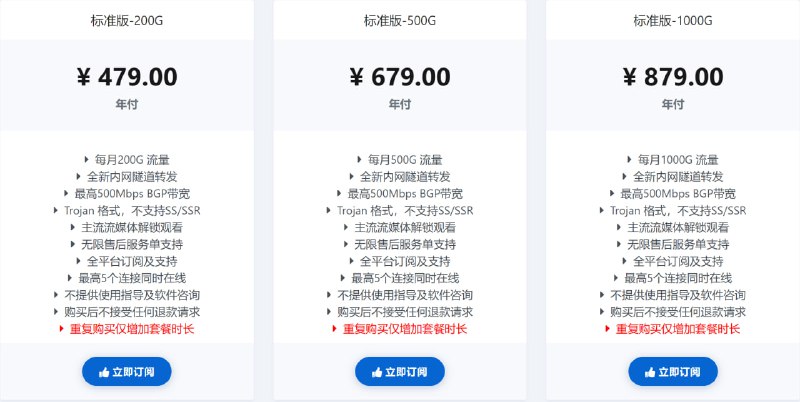This screenshot has width=800, height=402.
Task: Click red arrow beside 重复购买仅增加套餐时长 in 200G card
Action: point(62,329)
